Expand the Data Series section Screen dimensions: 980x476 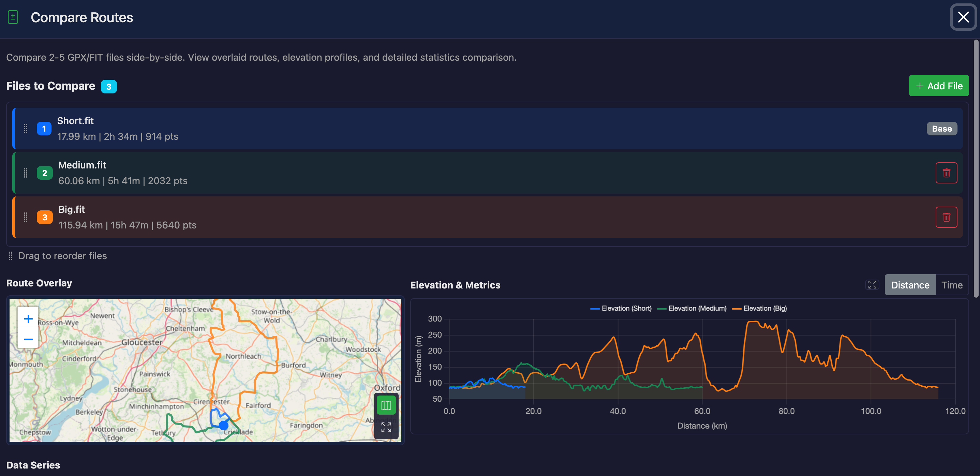33,465
